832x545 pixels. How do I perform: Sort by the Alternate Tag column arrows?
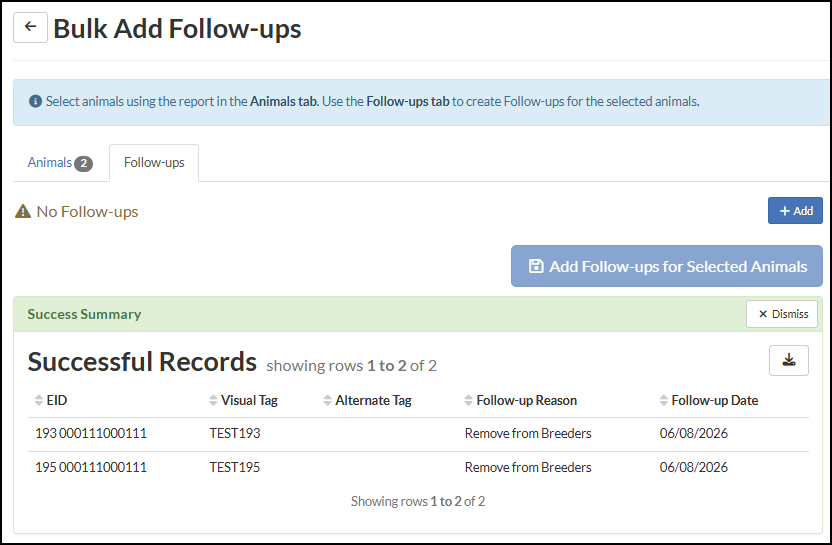point(327,400)
